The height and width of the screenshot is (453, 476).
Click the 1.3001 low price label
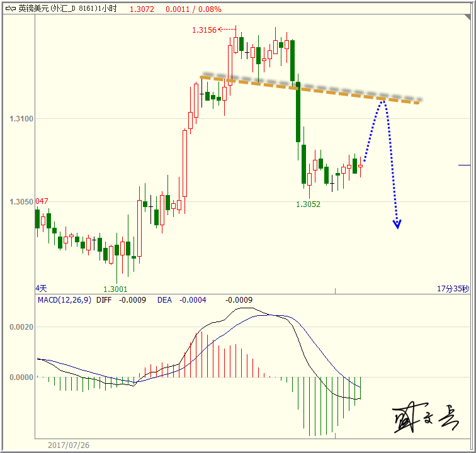click(115, 289)
